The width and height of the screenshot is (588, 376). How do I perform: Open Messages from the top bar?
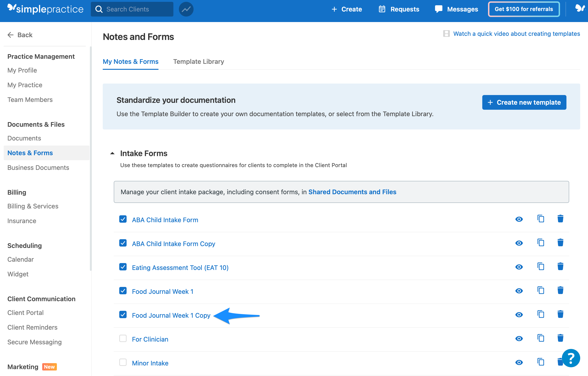point(456,9)
